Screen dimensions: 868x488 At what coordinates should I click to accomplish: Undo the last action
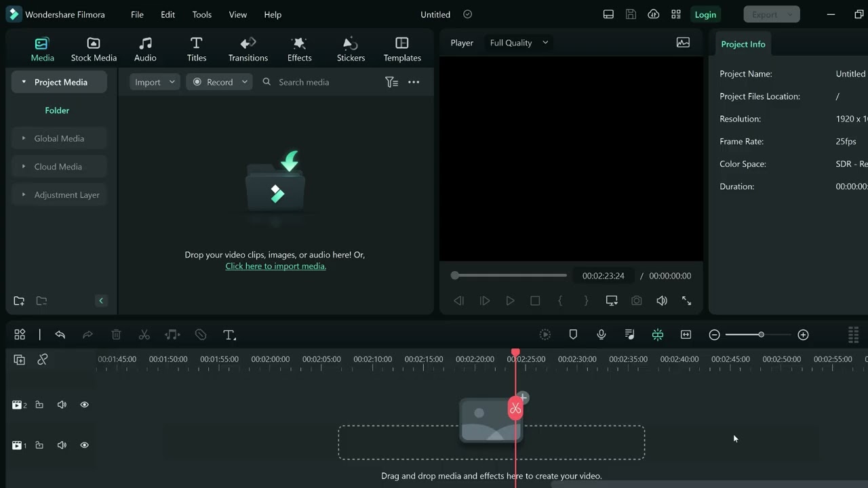click(60, 335)
